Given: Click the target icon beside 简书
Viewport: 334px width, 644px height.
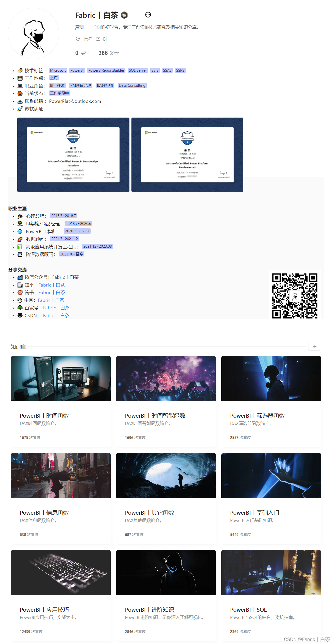Looking at the screenshot, I should pos(20,293).
